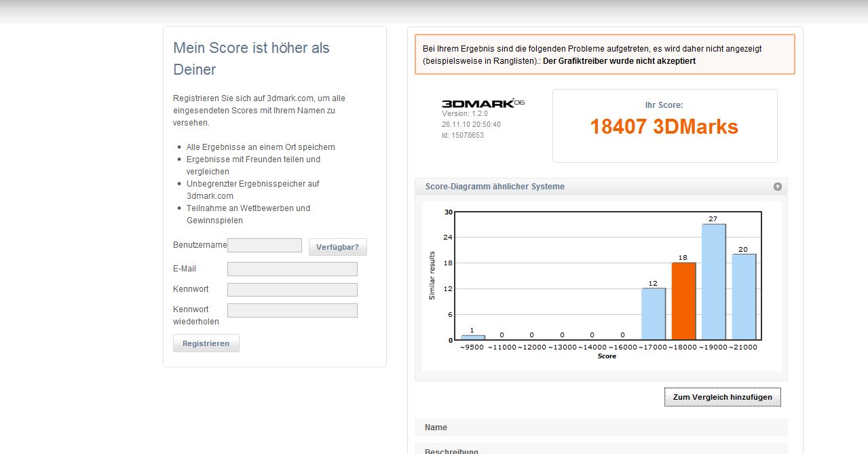The height and width of the screenshot is (454, 868).
Task: Click the Ihr Score: label
Action: click(664, 105)
